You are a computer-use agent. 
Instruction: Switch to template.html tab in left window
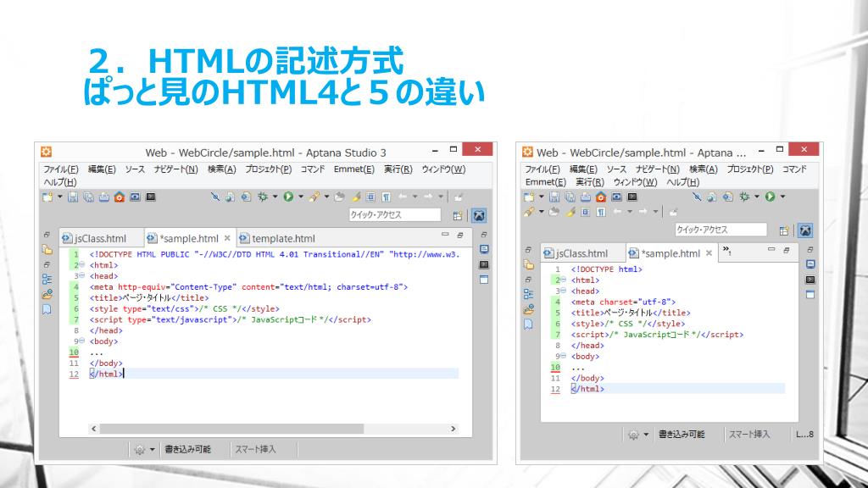click(x=277, y=238)
